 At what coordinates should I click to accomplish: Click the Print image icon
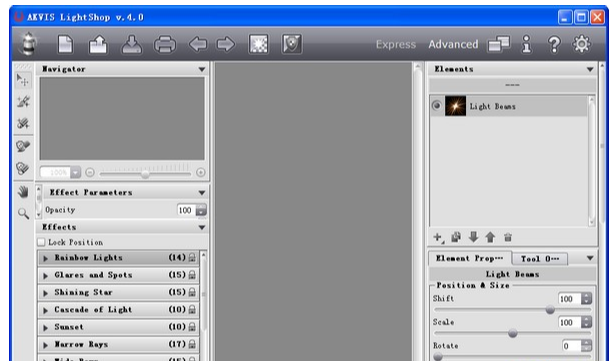(x=165, y=44)
